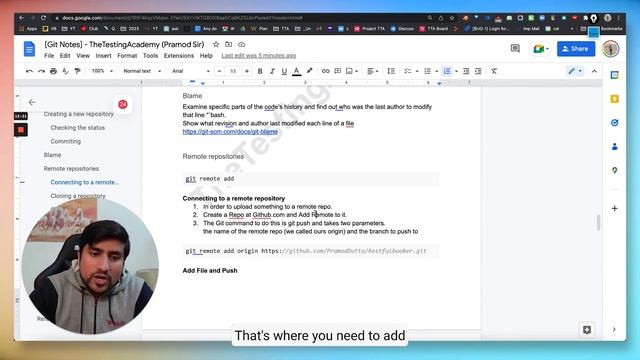Click the font size field showing 11
The width and height of the screenshot is (640, 360).
(233, 71)
